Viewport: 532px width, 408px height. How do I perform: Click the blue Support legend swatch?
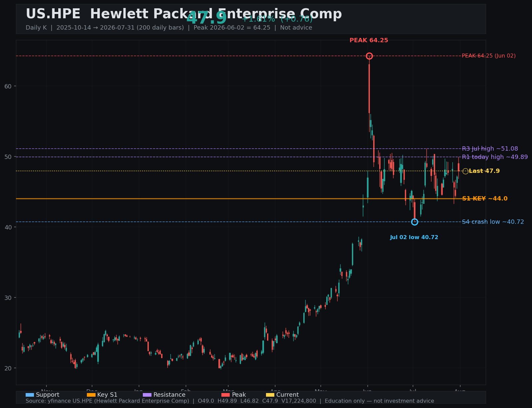tap(30, 395)
